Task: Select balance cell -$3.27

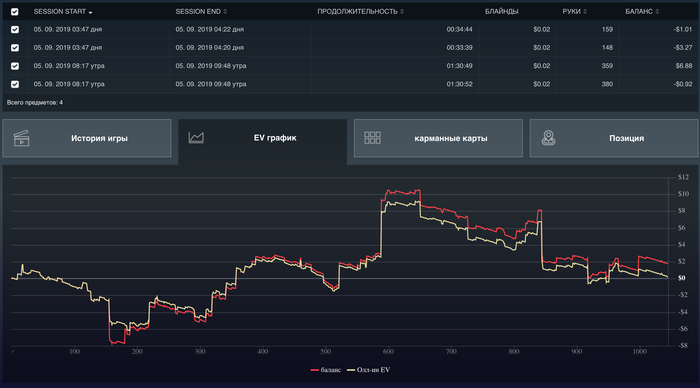Action: (683, 47)
